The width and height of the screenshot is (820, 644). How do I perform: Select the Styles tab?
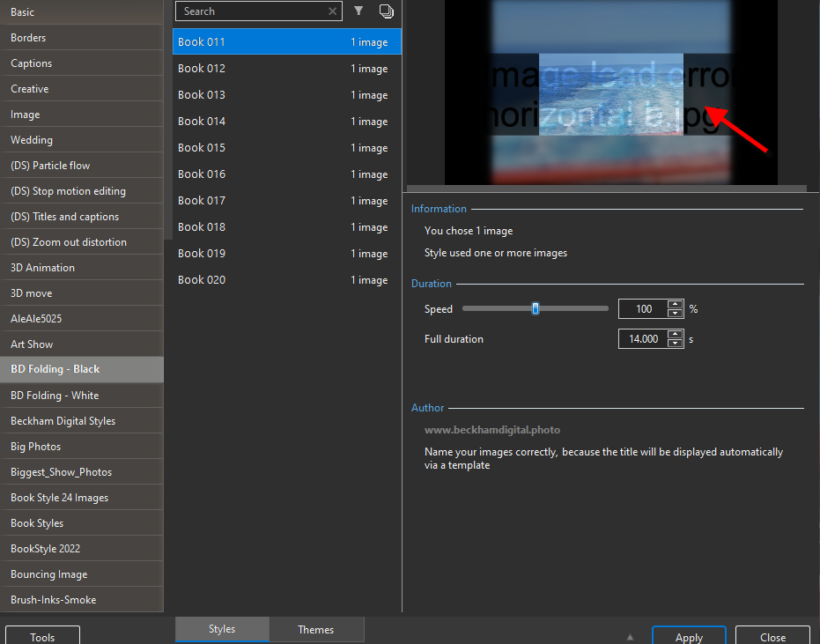point(222,629)
